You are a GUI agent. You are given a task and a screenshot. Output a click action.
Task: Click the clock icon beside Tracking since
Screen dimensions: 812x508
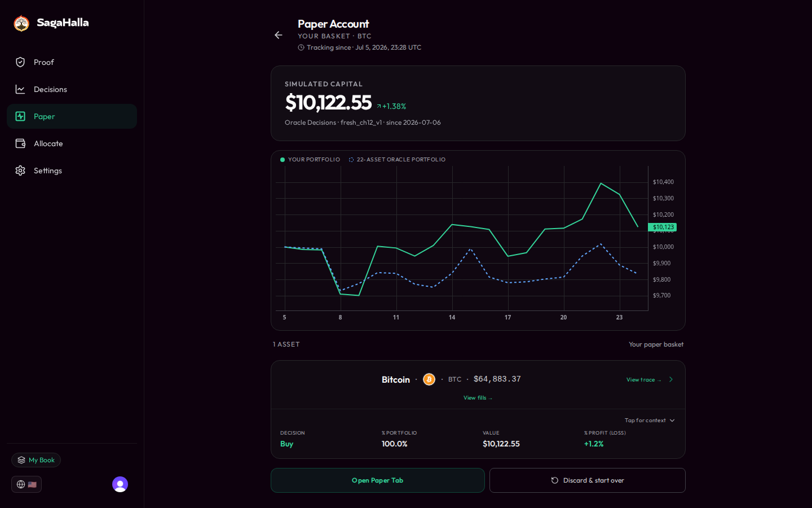click(301, 47)
